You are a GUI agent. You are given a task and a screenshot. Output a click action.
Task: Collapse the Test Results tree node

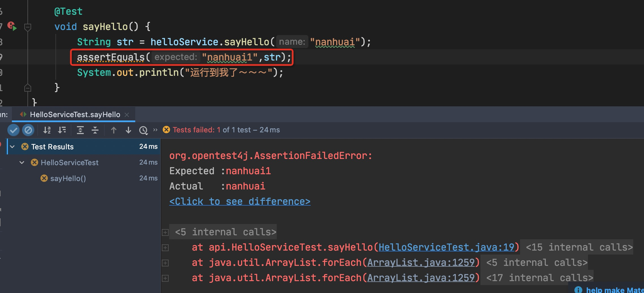[x=12, y=147]
